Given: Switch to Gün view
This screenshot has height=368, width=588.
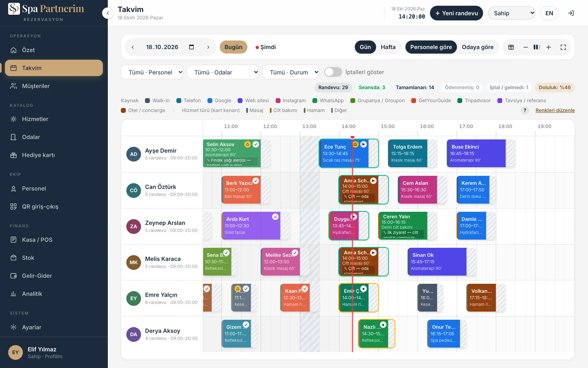Looking at the screenshot, I should point(365,47).
